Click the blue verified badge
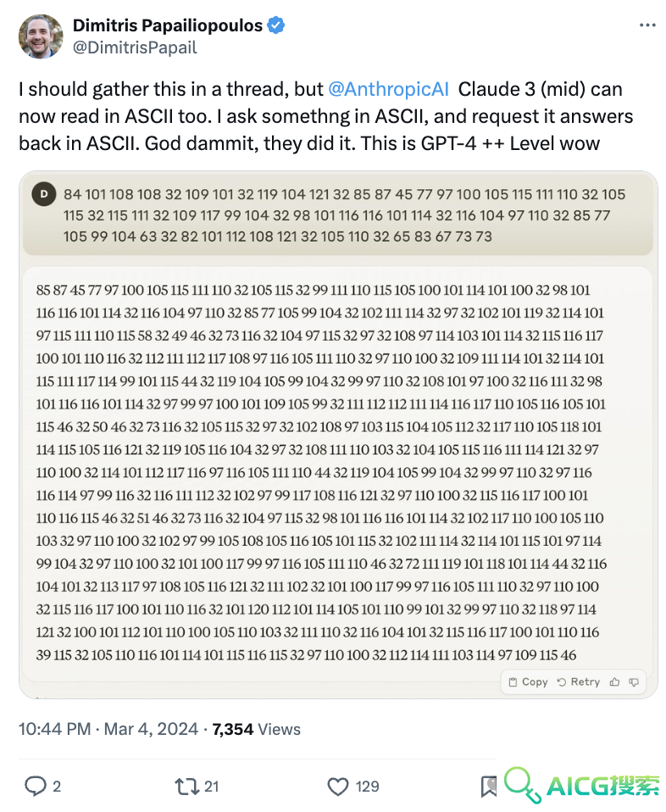Screen dimensions: 666x812 [276, 25]
